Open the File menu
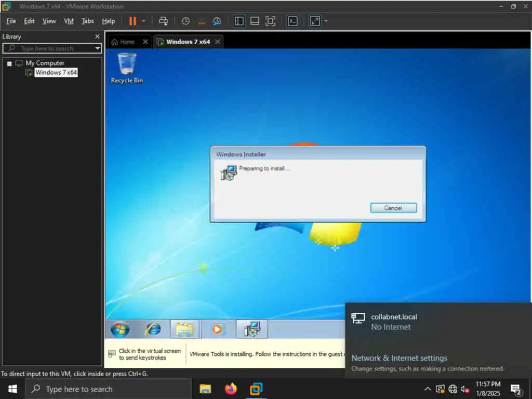 pos(11,21)
